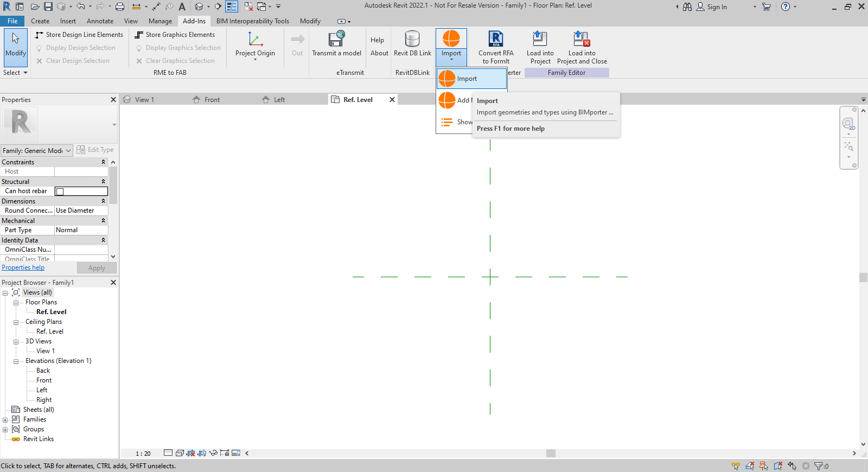Expand the Families tree node
The width and height of the screenshot is (868, 472).
[5, 420]
